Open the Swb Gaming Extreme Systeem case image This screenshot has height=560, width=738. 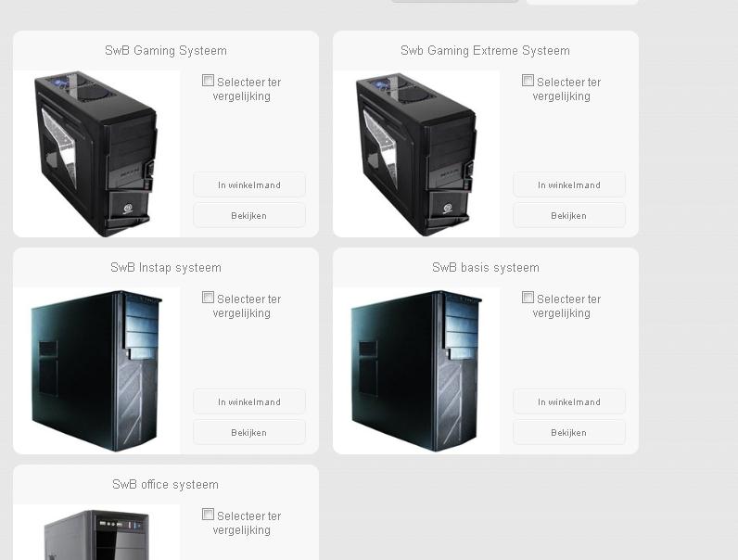[416, 154]
